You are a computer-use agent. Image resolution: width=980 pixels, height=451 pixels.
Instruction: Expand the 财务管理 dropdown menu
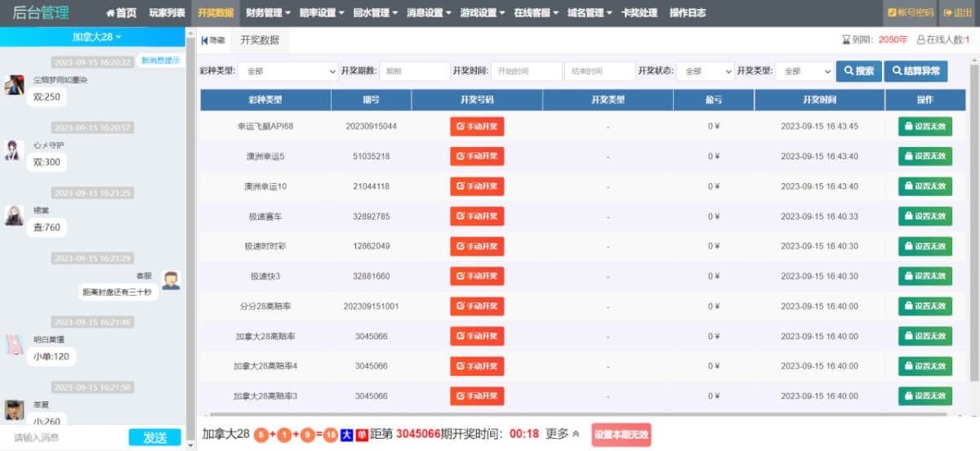(x=267, y=13)
